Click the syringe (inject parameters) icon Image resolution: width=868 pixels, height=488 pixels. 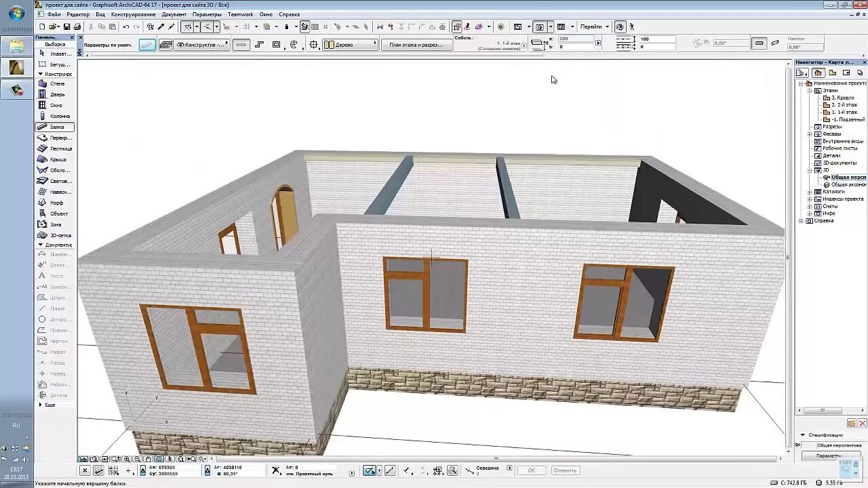(x=172, y=27)
